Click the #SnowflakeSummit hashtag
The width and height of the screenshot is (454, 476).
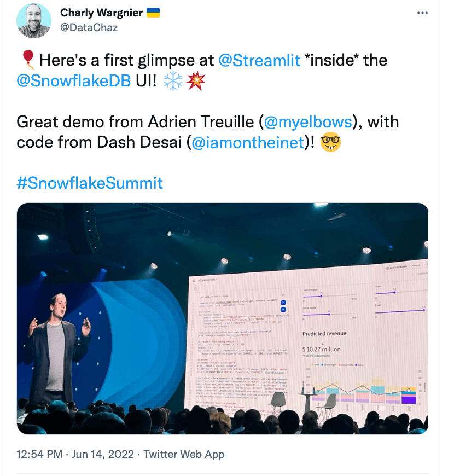pos(89,183)
